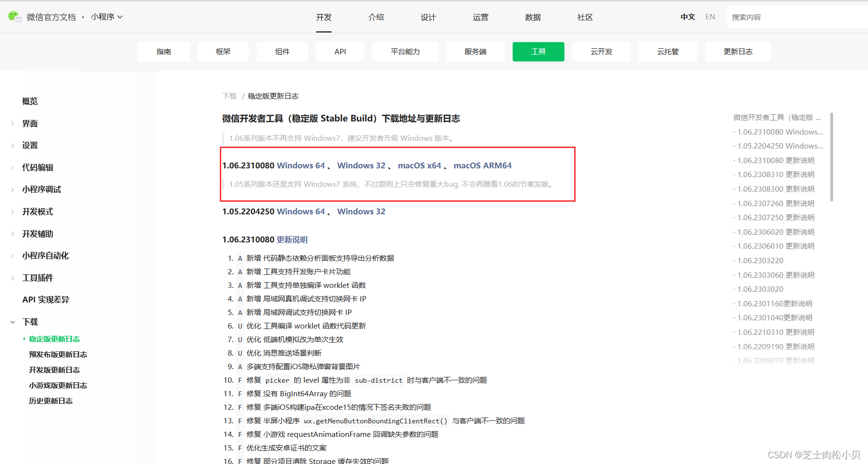868x464 pixels.
Task: Click the table of contents scrollbar
Action: (x=832, y=157)
